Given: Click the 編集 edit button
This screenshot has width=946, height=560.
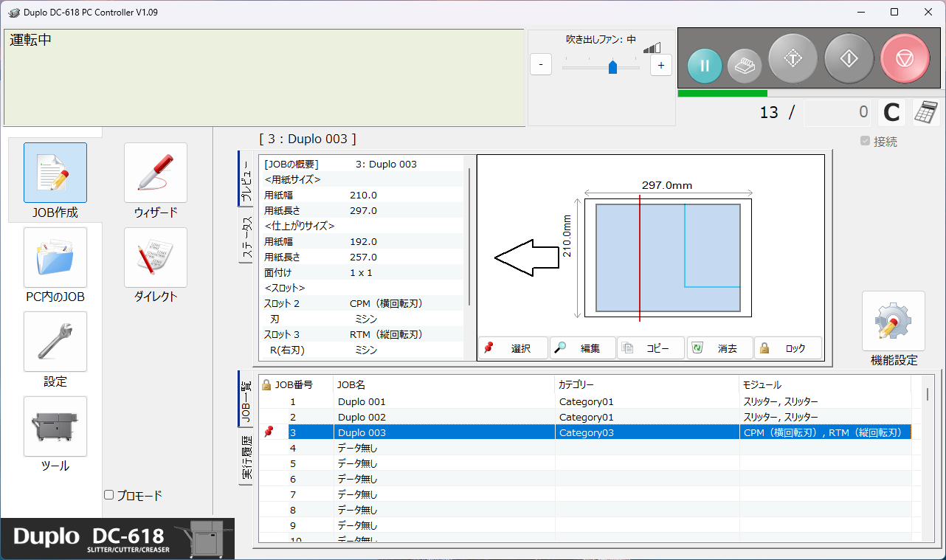Looking at the screenshot, I should click(x=582, y=348).
